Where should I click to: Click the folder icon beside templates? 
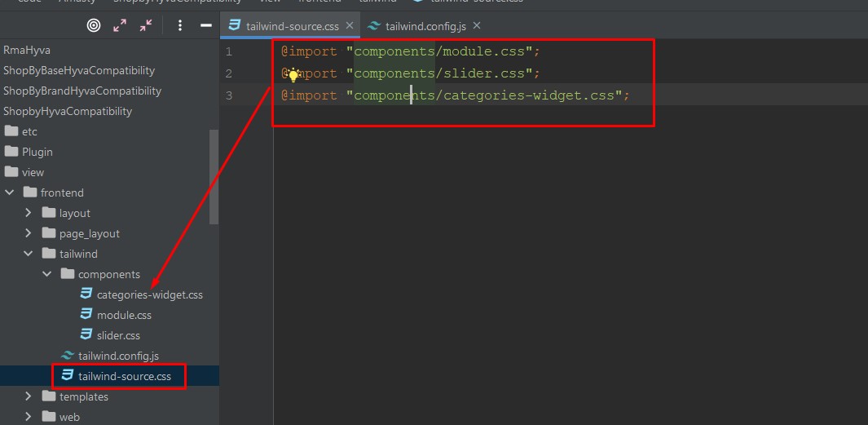tap(49, 396)
